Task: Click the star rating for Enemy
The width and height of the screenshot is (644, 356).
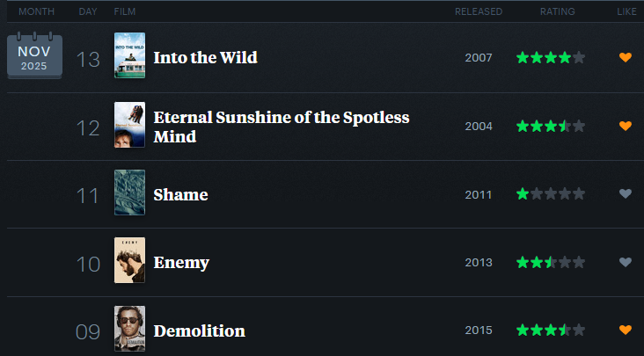Action: point(551,262)
